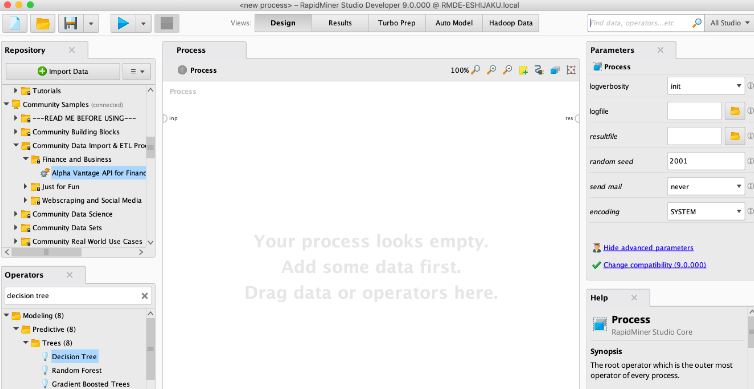The image size is (754, 389).
Task: Expand READ ME BEFORE USING folder
Action: [x=15, y=118]
